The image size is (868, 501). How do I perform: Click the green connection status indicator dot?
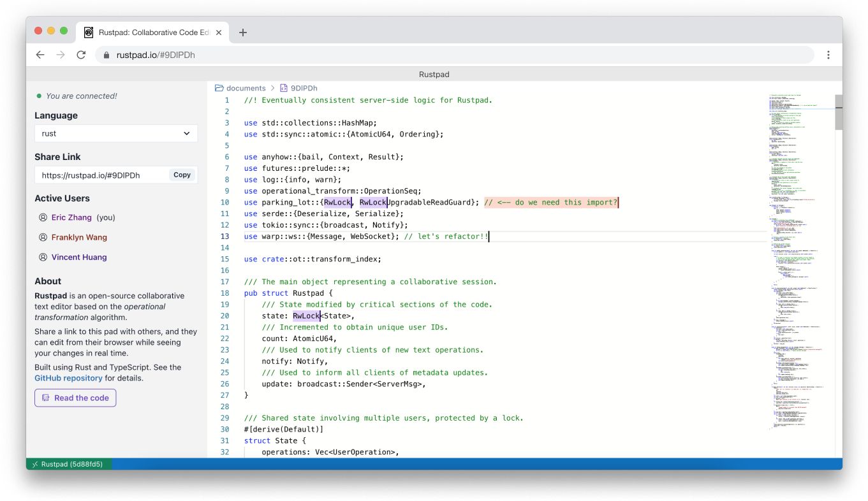coord(40,96)
